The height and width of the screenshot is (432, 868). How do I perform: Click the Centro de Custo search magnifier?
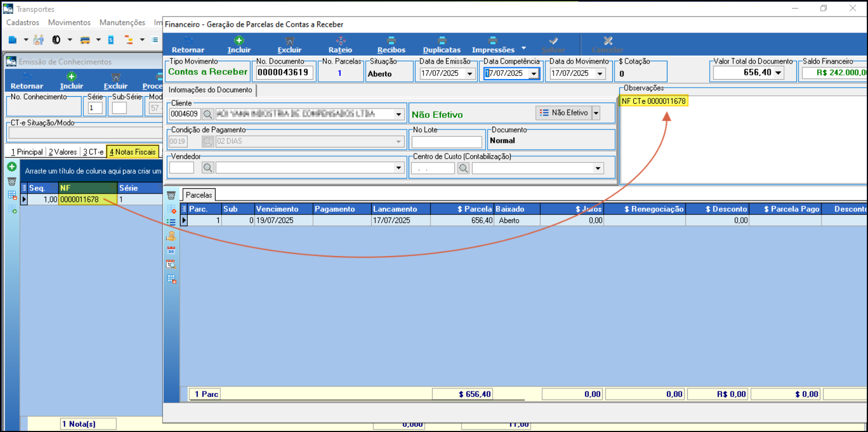[463, 168]
